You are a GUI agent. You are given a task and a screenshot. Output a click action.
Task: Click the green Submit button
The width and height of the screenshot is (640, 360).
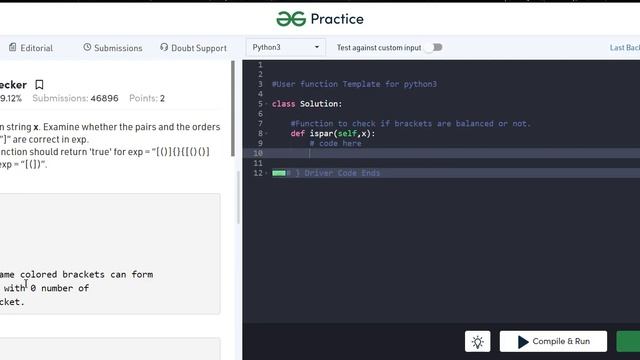[628, 341]
